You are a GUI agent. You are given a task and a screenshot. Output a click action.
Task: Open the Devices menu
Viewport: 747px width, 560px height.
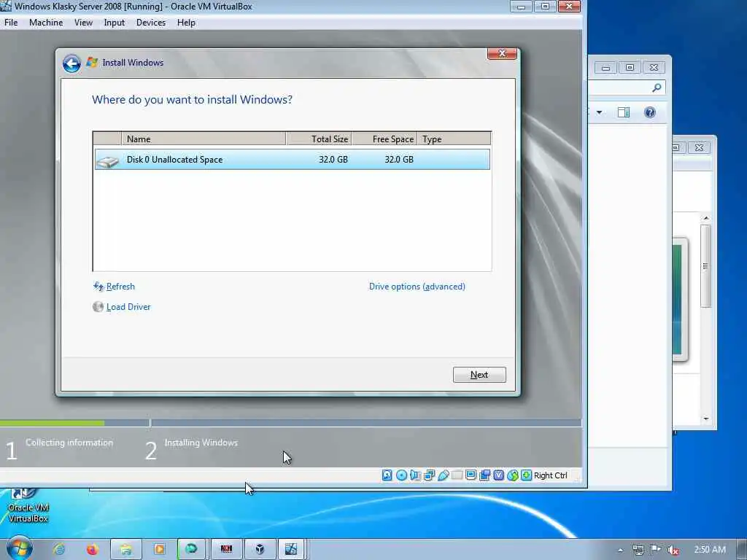click(151, 23)
